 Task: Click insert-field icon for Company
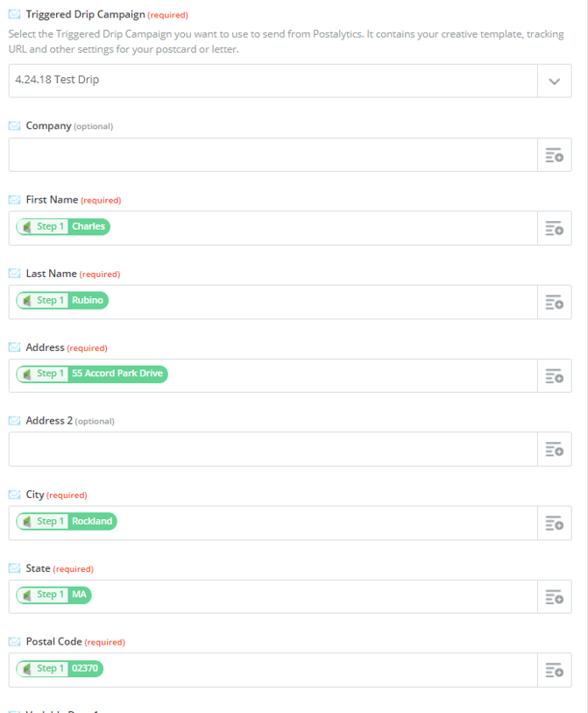click(x=555, y=155)
